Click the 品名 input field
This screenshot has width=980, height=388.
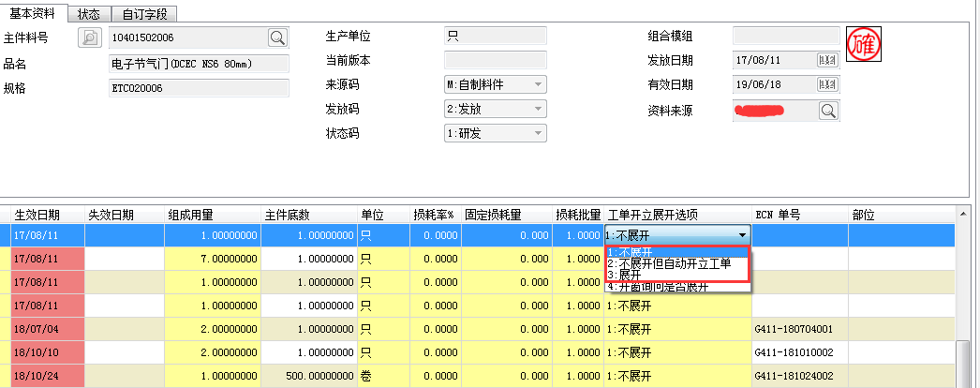[x=199, y=64]
